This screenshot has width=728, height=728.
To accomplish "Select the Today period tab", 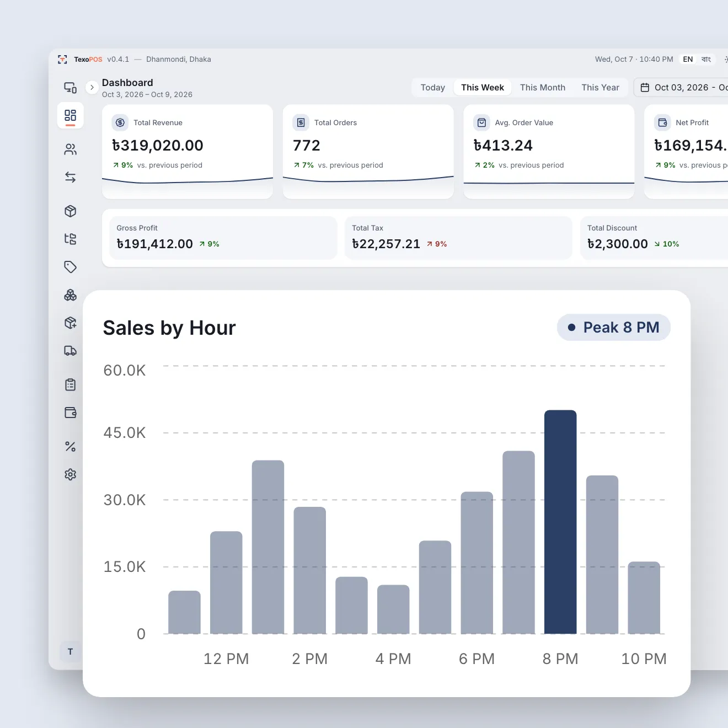I will pos(433,88).
